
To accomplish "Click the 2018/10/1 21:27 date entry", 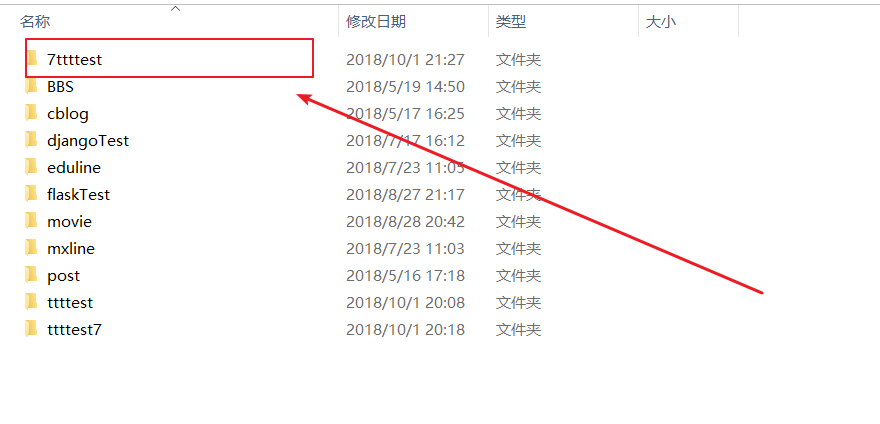I will coord(405,59).
